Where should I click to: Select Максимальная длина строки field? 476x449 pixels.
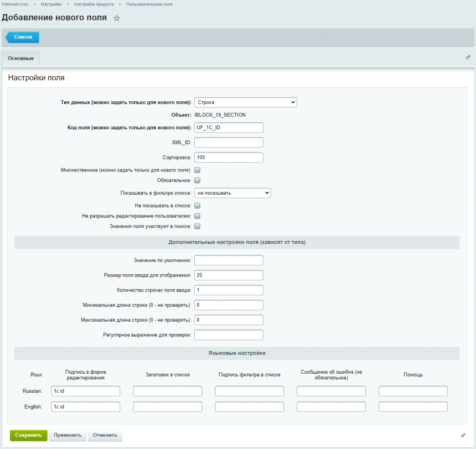coord(229,320)
